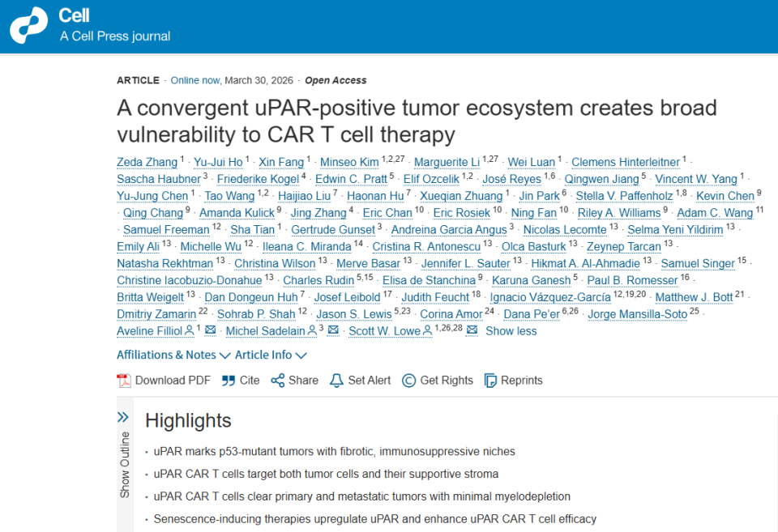The image size is (778, 532).
Task: Open author Edwin C. Pratt link
Action: tap(351, 179)
